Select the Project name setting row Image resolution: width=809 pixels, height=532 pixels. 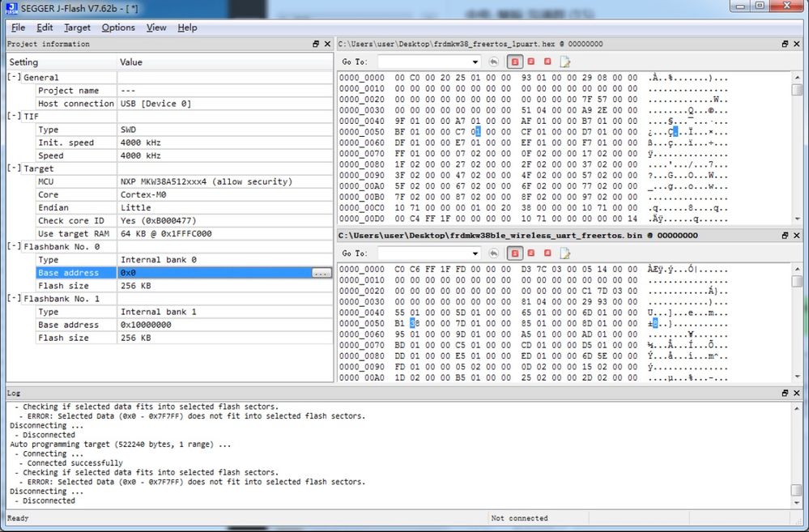coord(184,91)
